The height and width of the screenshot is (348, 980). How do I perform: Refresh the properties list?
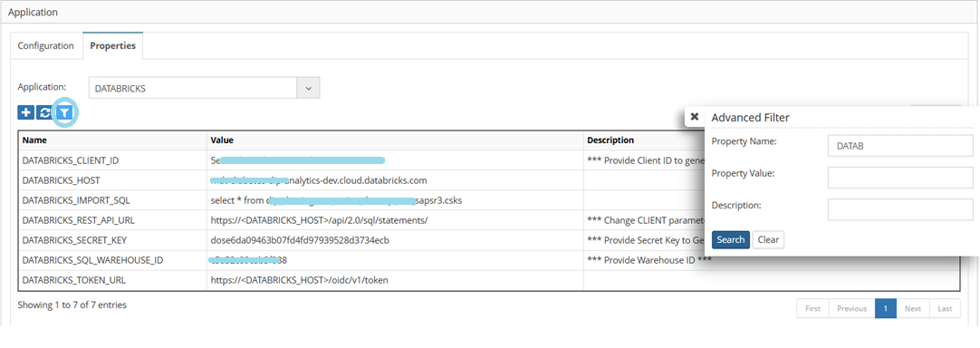coord(45,112)
